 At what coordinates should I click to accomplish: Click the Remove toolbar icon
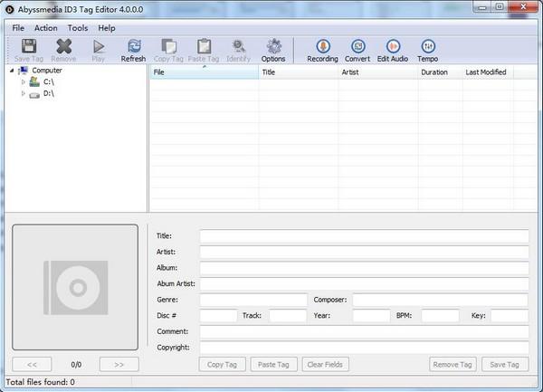(63, 46)
